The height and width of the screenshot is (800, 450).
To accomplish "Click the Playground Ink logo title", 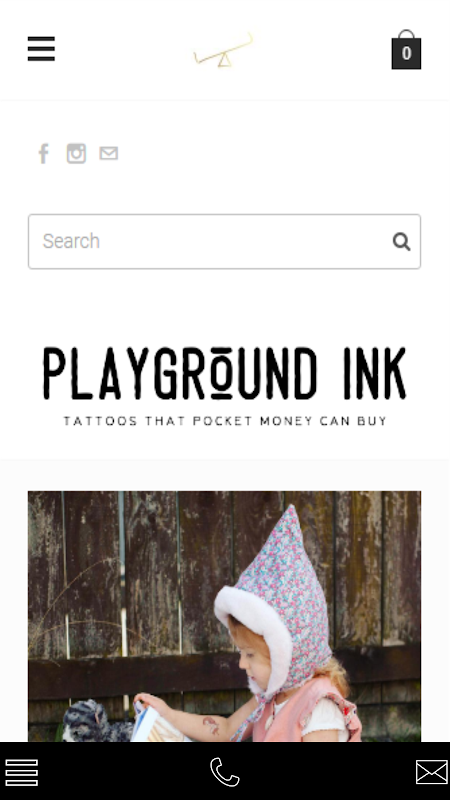I will [x=224, y=373].
